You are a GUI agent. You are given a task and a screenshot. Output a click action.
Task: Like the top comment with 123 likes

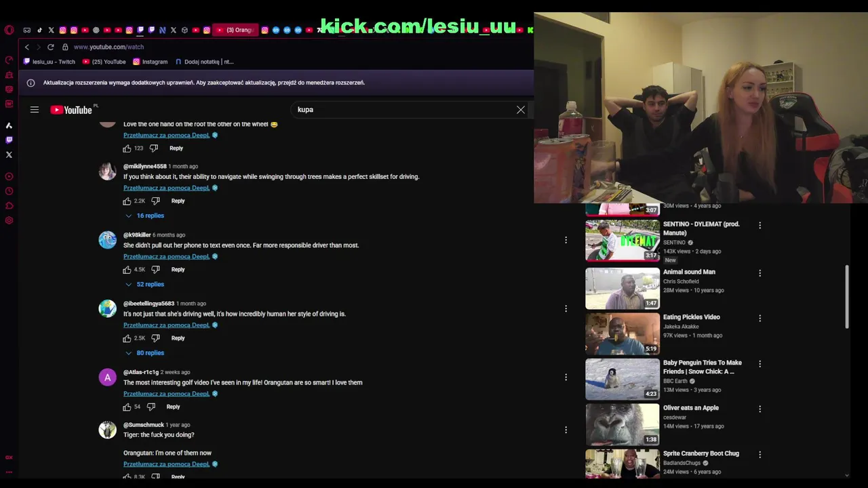pyautogui.click(x=127, y=148)
